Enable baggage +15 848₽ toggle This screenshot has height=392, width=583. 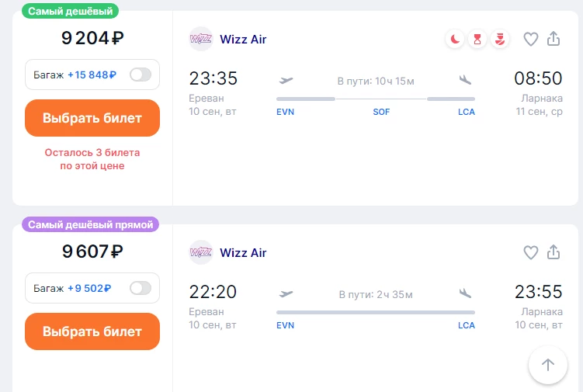point(141,75)
